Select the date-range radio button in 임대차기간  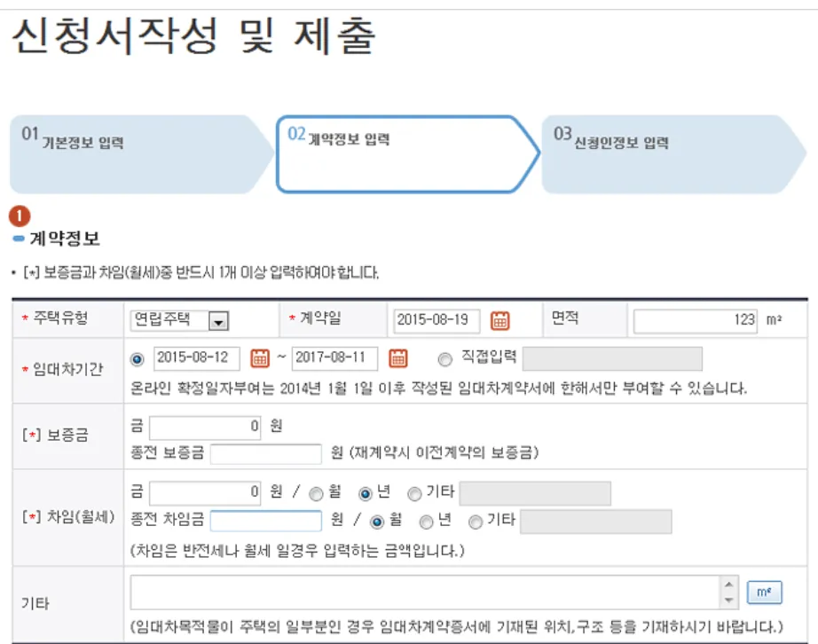click(x=138, y=359)
